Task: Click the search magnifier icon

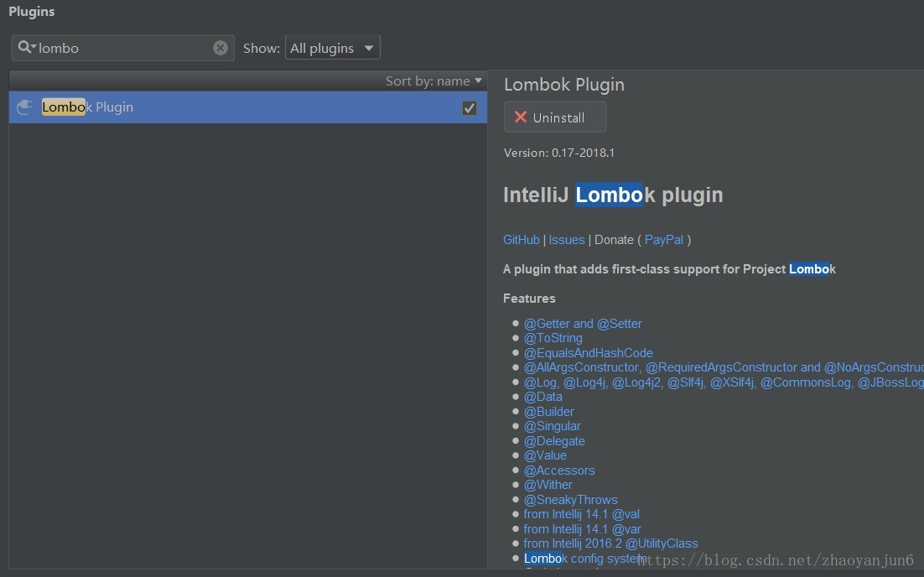Action: coord(25,48)
